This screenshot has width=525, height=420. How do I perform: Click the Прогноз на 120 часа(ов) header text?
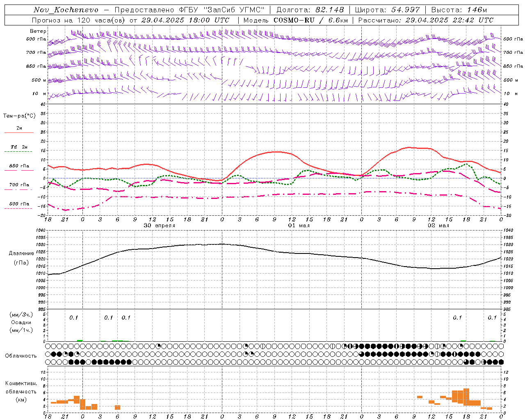tap(79, 20)
